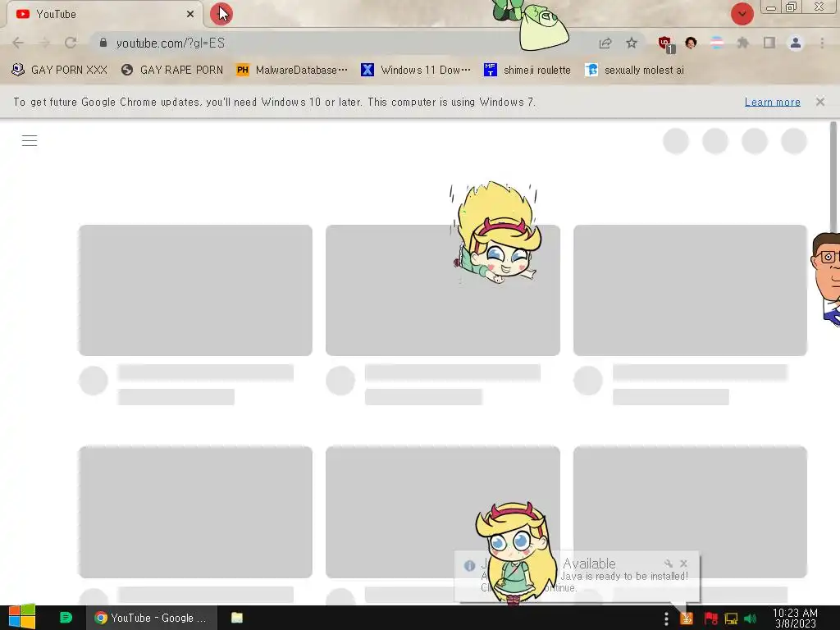This screenshot has height=630, width=840.
Task: Toggle the Chrome side panel
Action: pyautogui.click(x=769, y=43)
